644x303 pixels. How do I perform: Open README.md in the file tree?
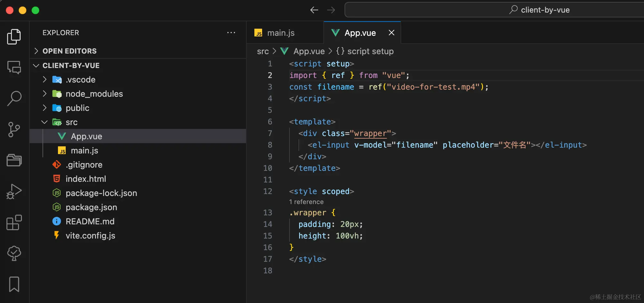(138, 221)
